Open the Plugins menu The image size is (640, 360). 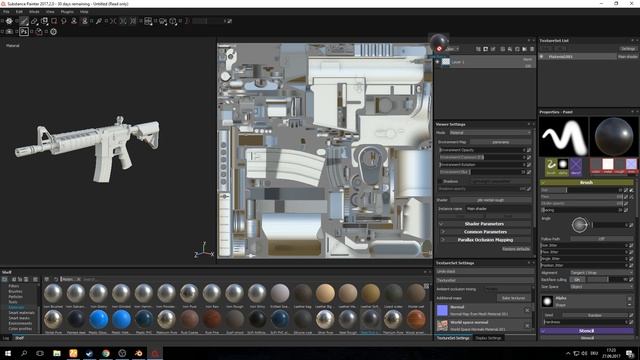click(67, 12)
